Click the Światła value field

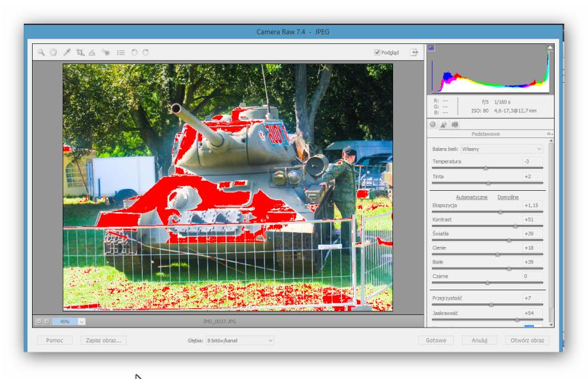pos(533,234)
